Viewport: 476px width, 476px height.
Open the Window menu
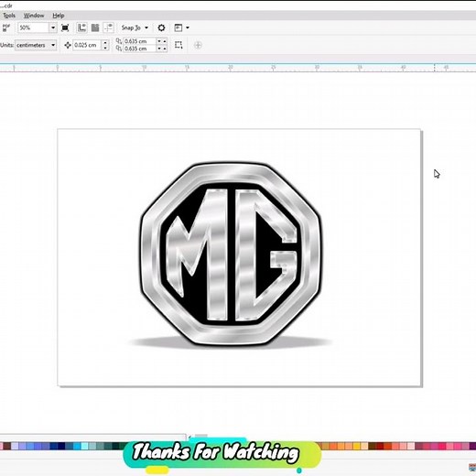coord(34,16)
